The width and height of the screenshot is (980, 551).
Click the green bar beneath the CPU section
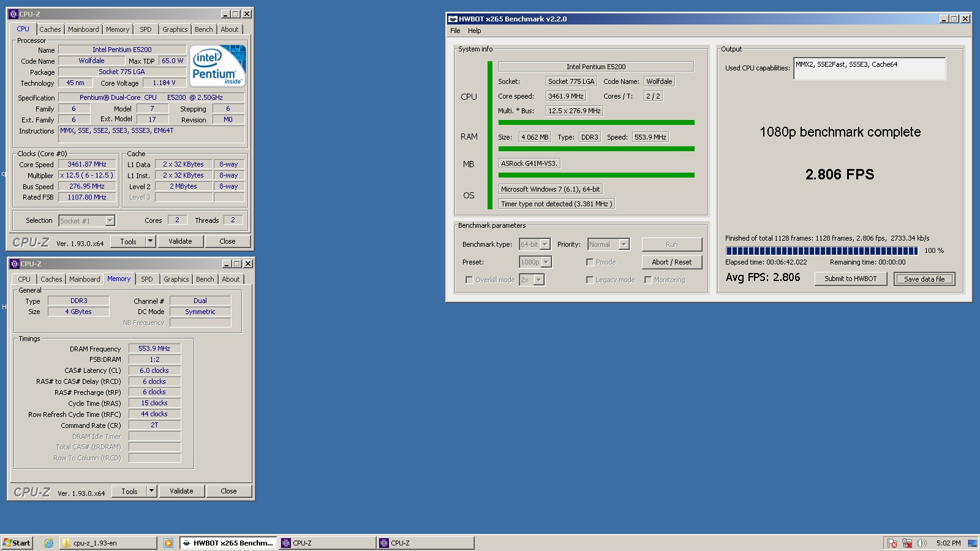[x=596, y=122]
